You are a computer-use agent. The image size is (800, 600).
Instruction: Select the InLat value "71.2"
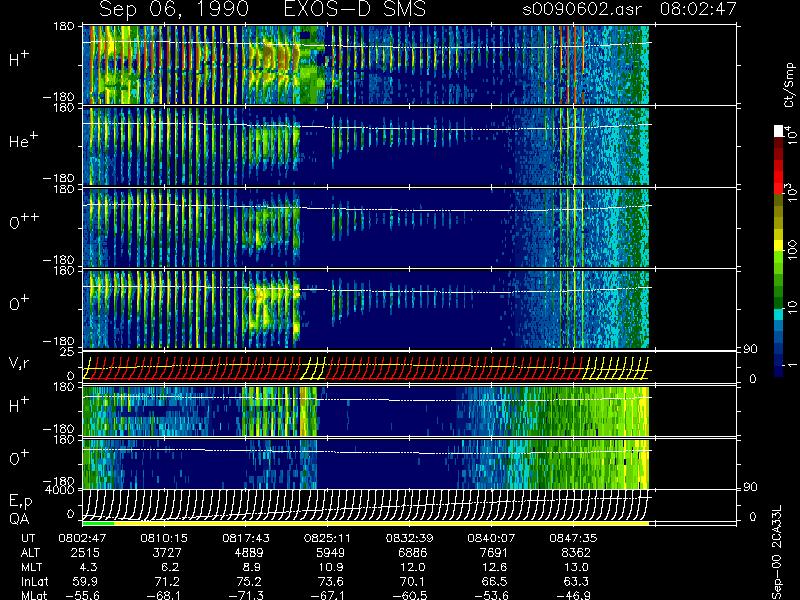point(167,582)
